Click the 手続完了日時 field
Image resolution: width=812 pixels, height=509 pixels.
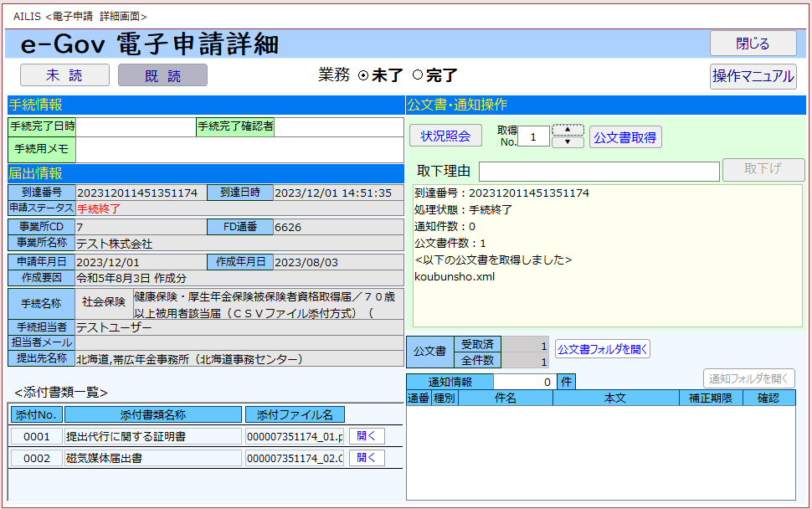(135, 127)
